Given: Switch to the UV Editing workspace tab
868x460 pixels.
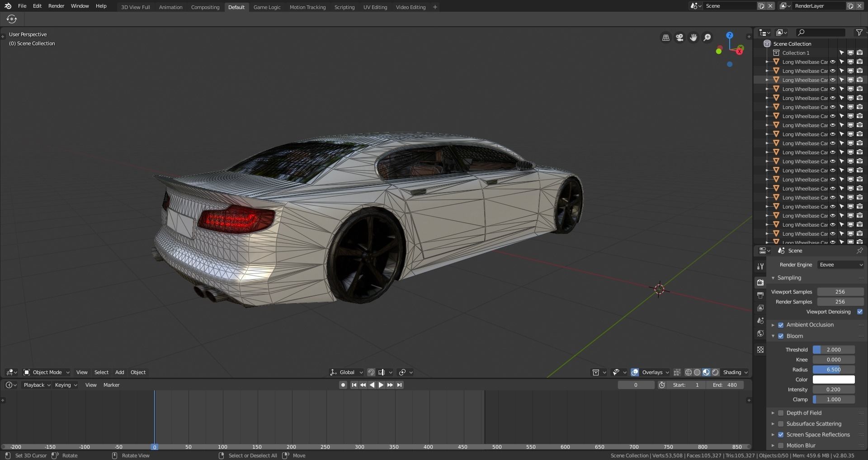Looking at the screenshot, I should (375, 7).
